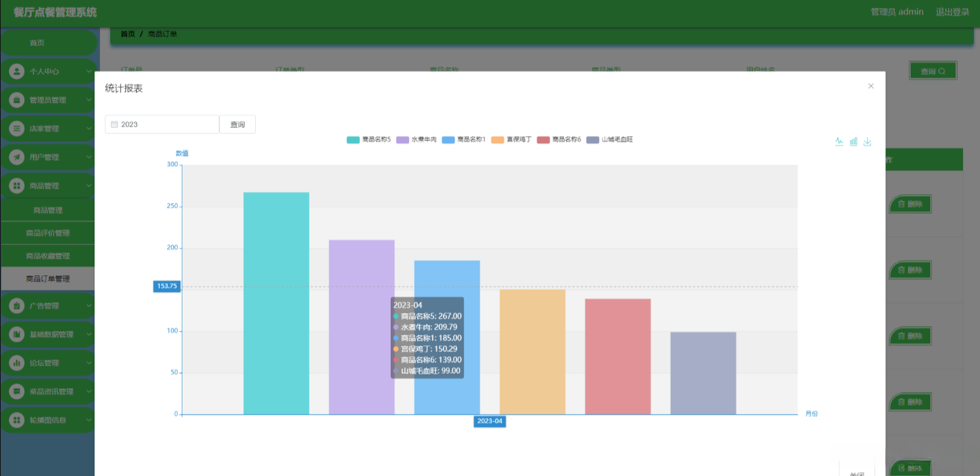980x476 pixels.
Task: Click the 153.75 axis pointer label
Action: (167, 287)
